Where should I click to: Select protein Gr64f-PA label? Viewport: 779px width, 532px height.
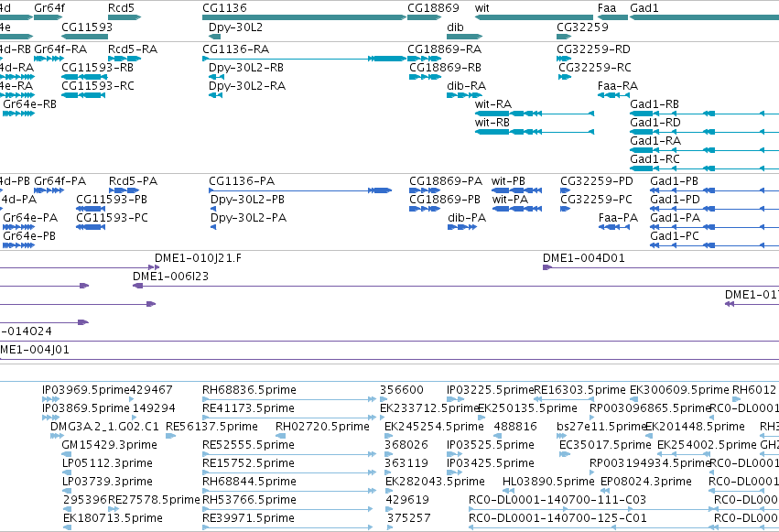pyautogui.click(x=60, y=181)
